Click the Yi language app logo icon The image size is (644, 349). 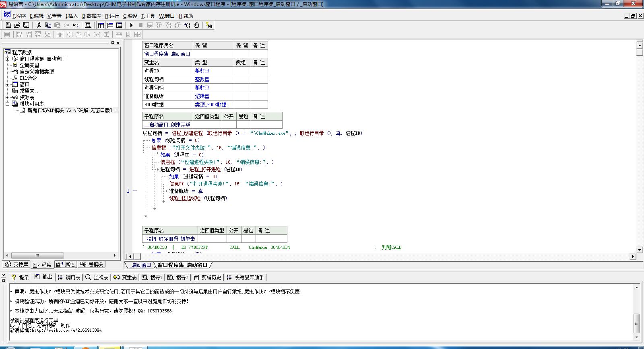4,4
